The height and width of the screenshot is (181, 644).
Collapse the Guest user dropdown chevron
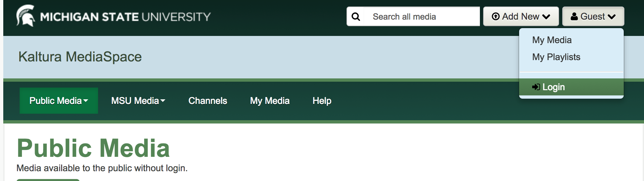(x=612, y=17)
